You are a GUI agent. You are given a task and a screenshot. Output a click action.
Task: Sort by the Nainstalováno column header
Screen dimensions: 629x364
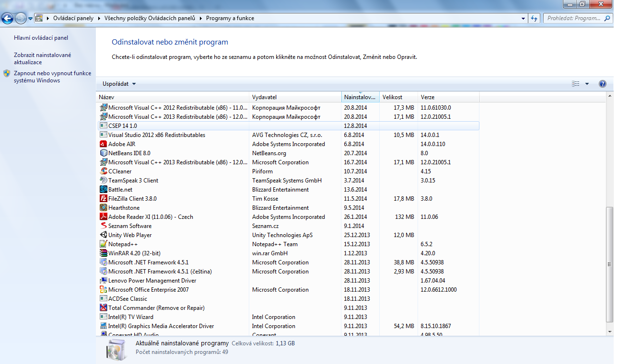click(x=361, y=97)
